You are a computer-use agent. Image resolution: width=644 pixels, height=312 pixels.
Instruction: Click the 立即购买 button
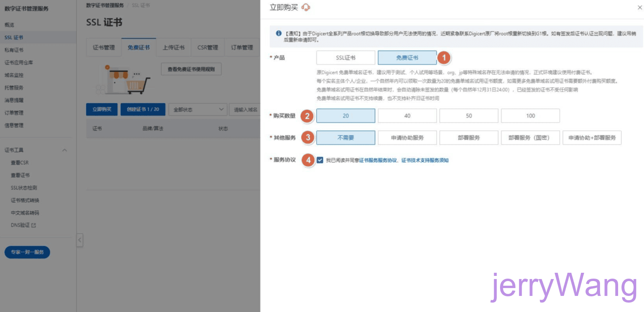(x=102, y=109)
